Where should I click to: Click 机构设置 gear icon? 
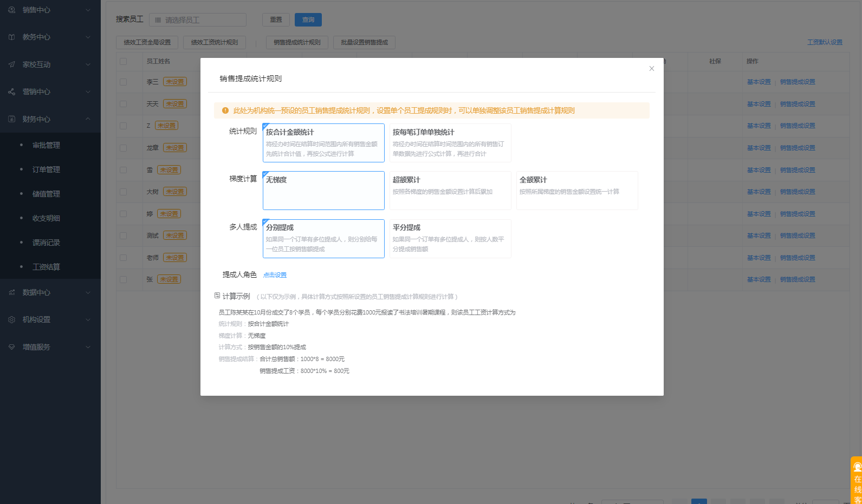coord(12,319)
